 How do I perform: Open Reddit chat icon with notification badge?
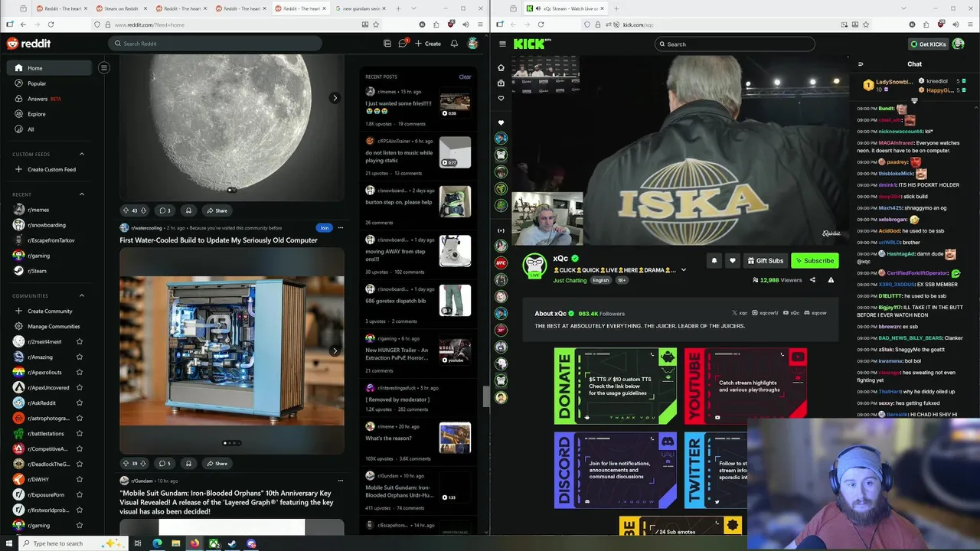click(403, 44)
